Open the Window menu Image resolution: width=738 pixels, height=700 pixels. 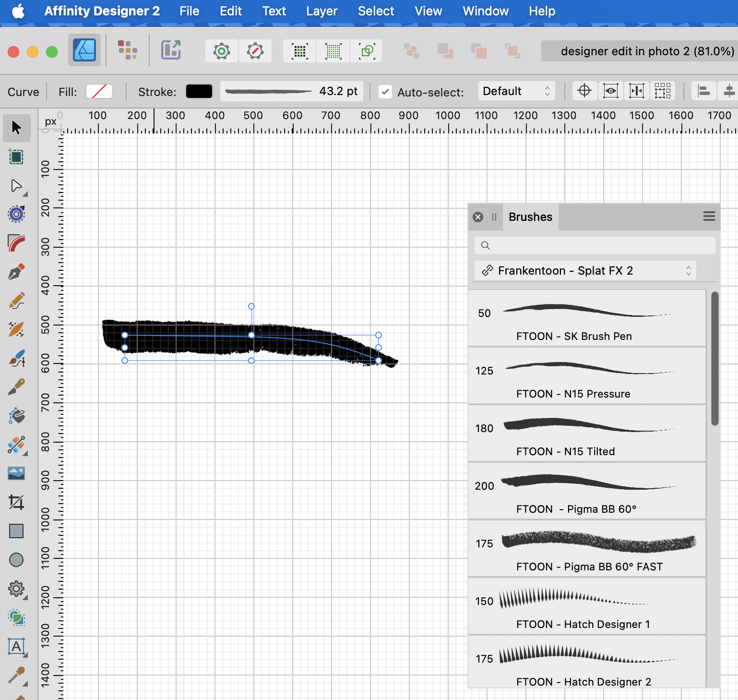486,11
